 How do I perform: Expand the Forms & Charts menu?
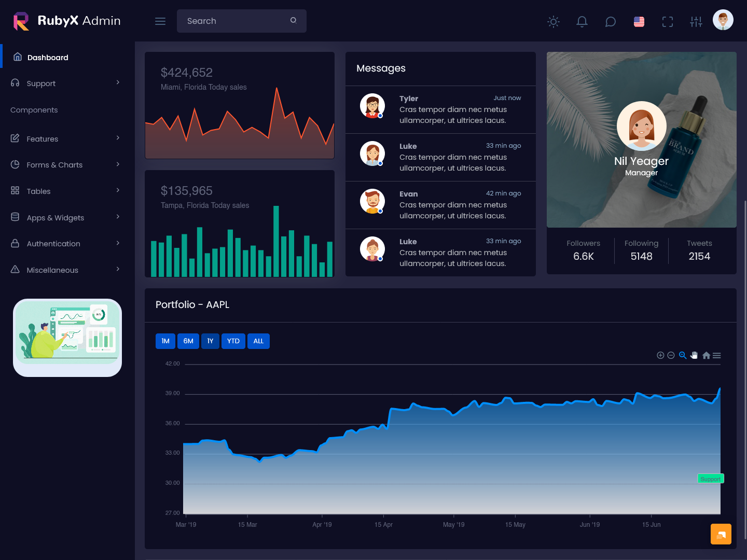(x=54, y=164)
